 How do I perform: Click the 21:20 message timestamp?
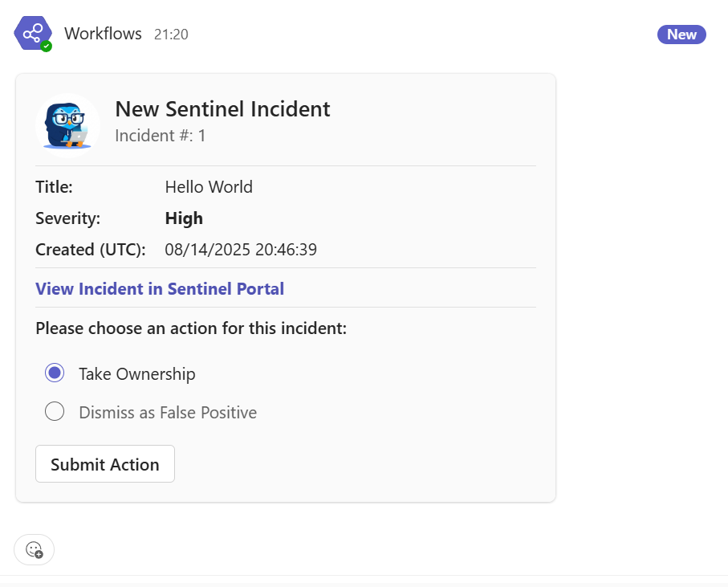coord(171,35)
